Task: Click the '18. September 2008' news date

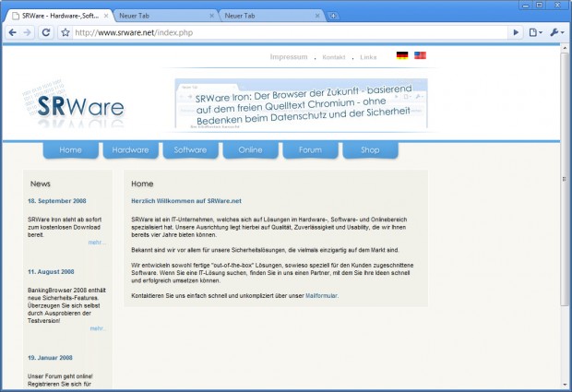Action: click(57, 201)
